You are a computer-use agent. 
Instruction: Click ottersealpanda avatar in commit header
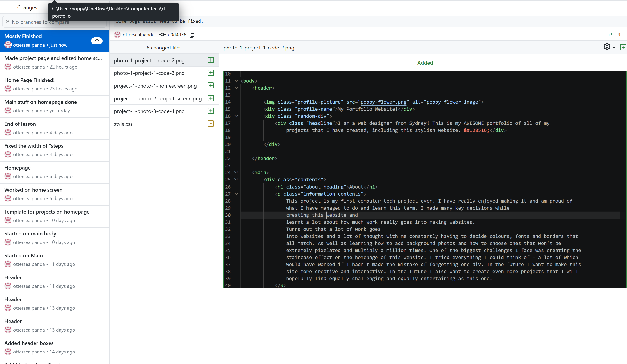click(117, 35)
